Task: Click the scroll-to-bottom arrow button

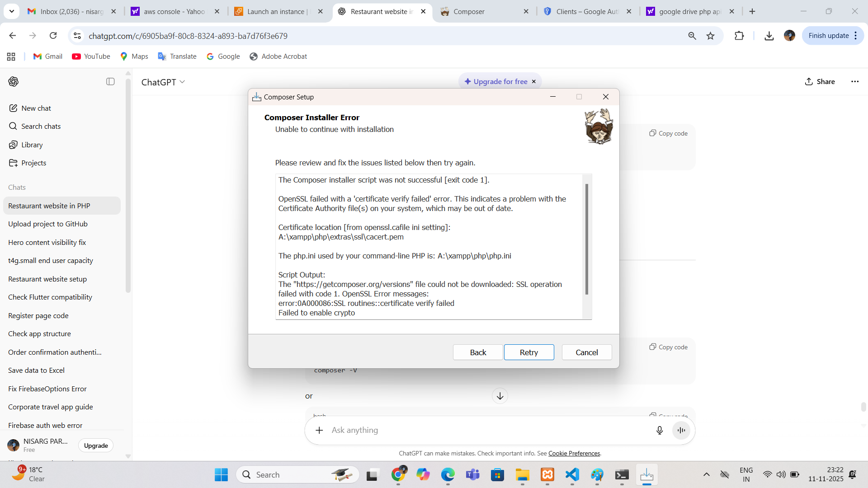Action: tap(500, 396)
